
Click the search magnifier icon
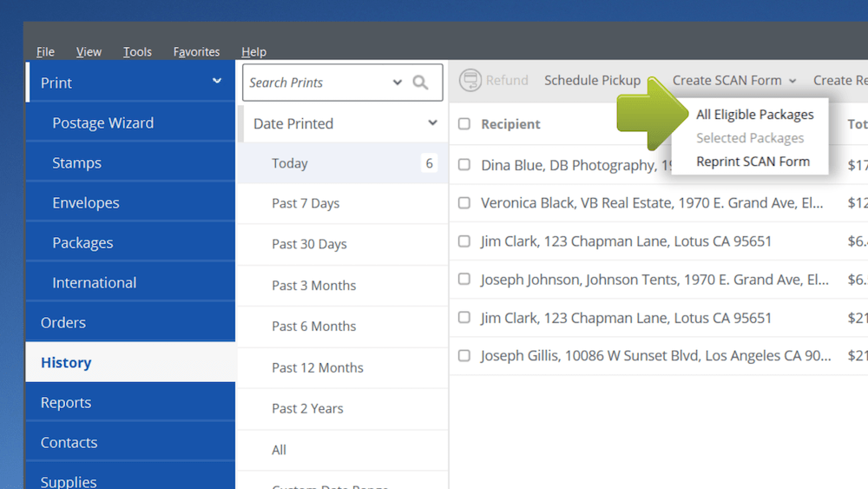tap(420, 83)
